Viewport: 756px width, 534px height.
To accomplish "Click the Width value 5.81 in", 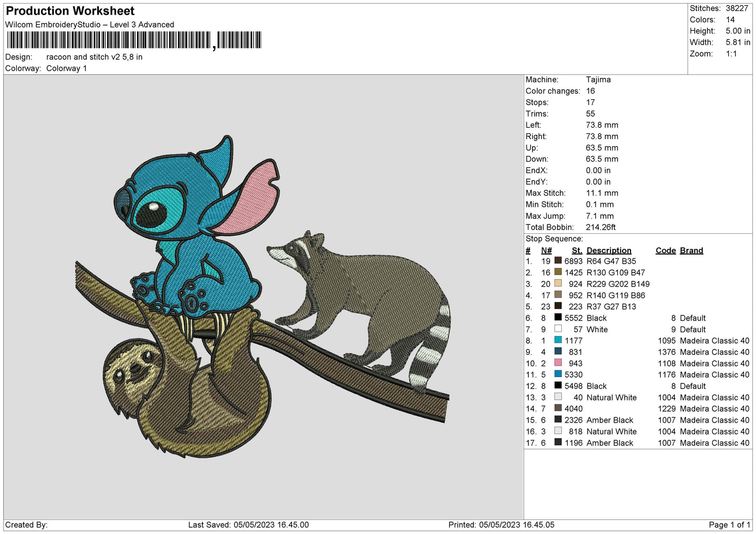I will tap(738, 42).
